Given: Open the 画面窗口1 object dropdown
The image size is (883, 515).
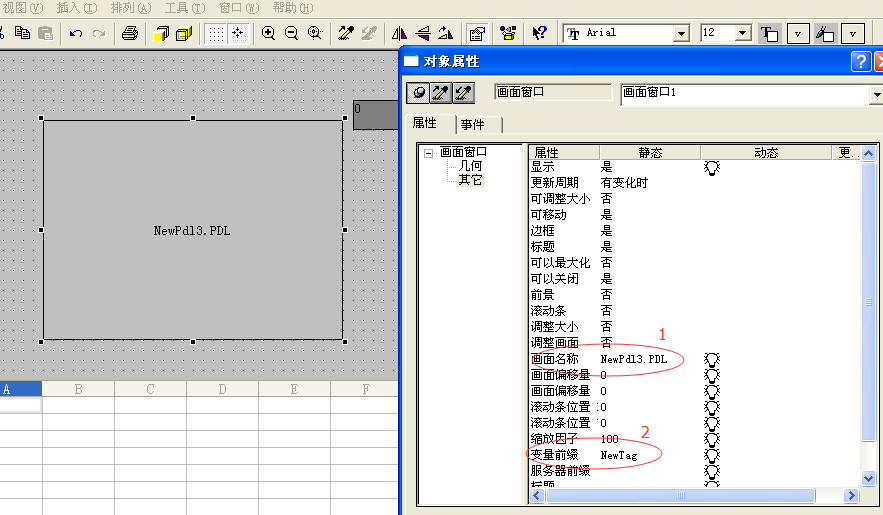Looking at the screenshot, I should [x=876, y=95].
